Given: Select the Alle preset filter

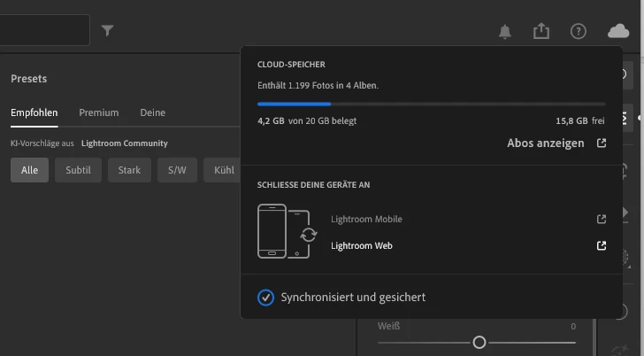Looking at the screenshot, I should pyautogui.click(x=29, y=170).
